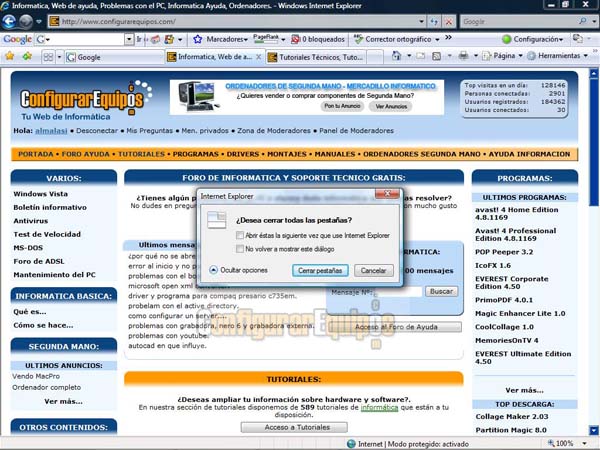Click the page scroll down arrow
This screenshot has width=600, height=450.
pos(594,430)
